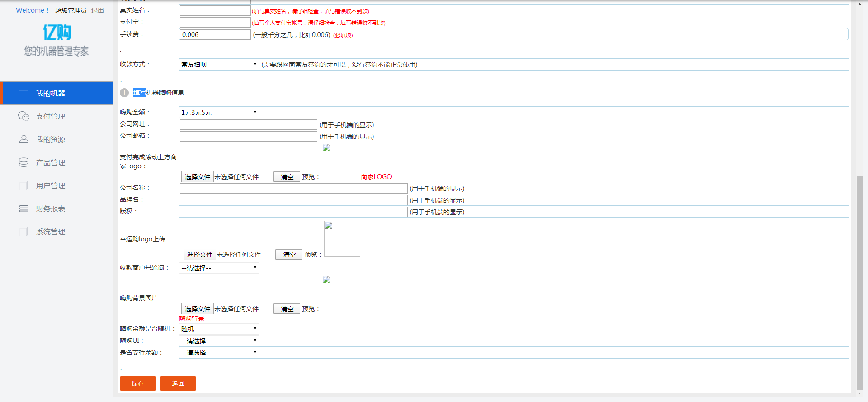Expand the 嗨购金额 dropdown

pos(219,112)
